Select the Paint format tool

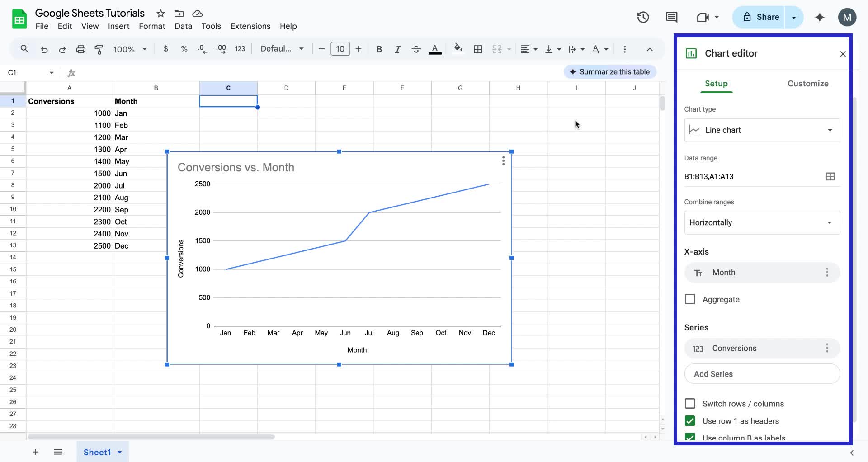click(x=99, y=49)
